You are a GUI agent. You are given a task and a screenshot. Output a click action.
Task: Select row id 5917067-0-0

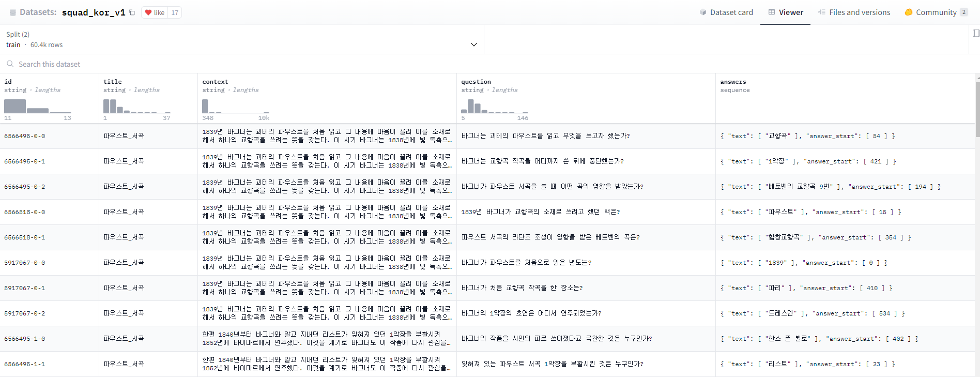(25, 263)
